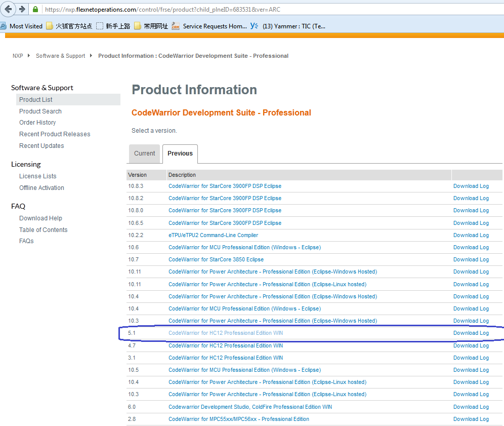Open the 火狐官方站点 bookmark folder

point(69,26)
